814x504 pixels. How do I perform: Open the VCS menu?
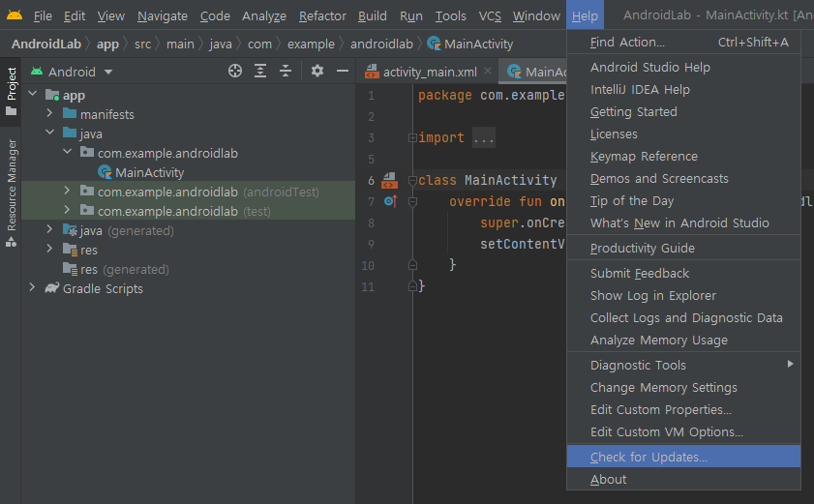tap(490, 16)
